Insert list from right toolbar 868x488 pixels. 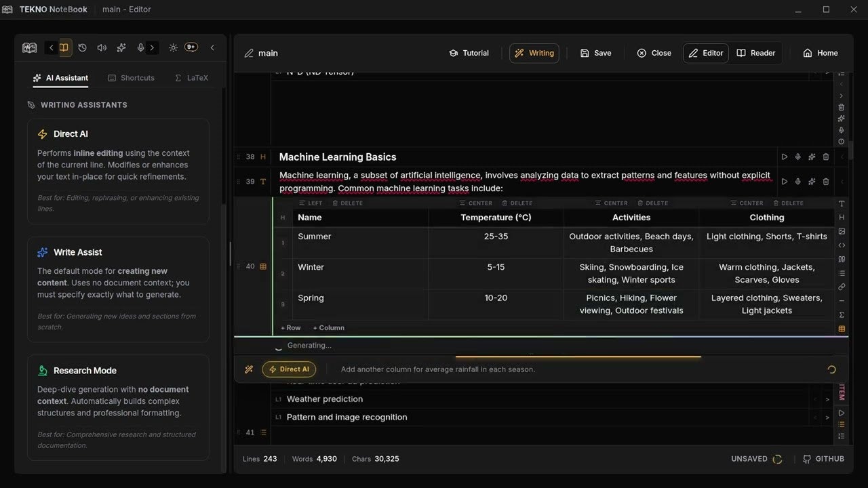(842, 273)
